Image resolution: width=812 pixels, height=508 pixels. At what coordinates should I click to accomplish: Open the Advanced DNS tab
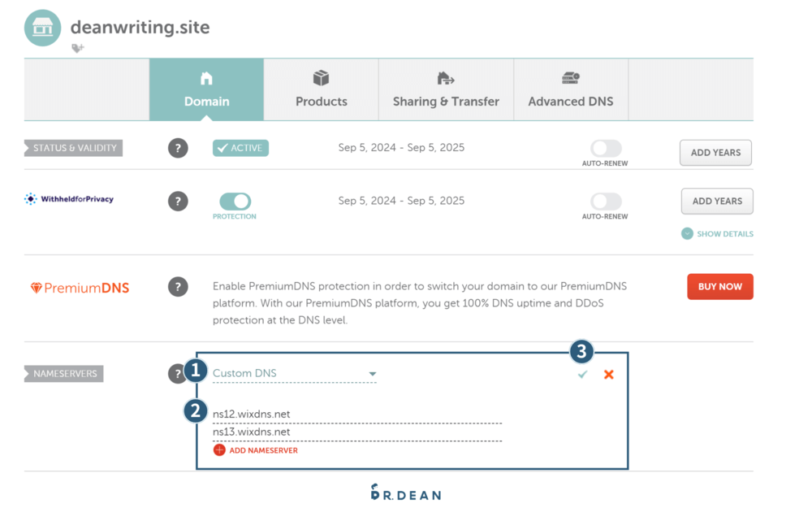[570, 89]
